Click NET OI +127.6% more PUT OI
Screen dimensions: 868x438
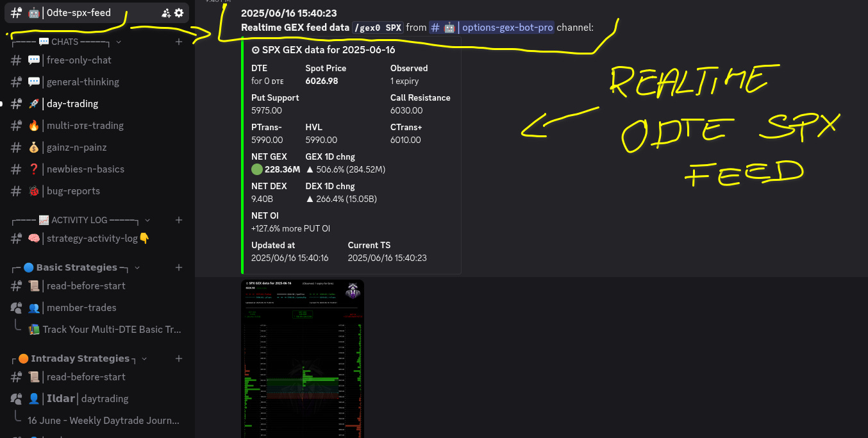click(290, 228)
